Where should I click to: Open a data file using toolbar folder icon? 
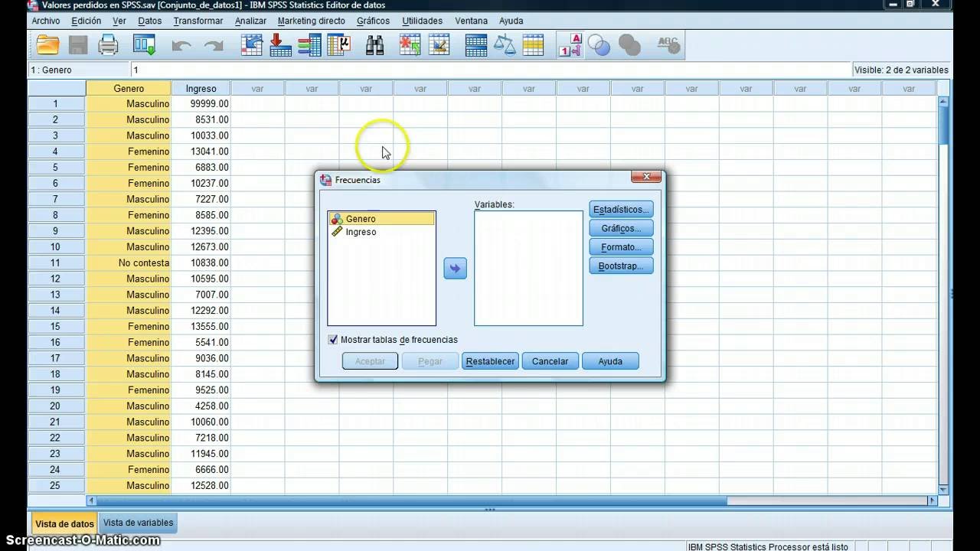(47, 45)
